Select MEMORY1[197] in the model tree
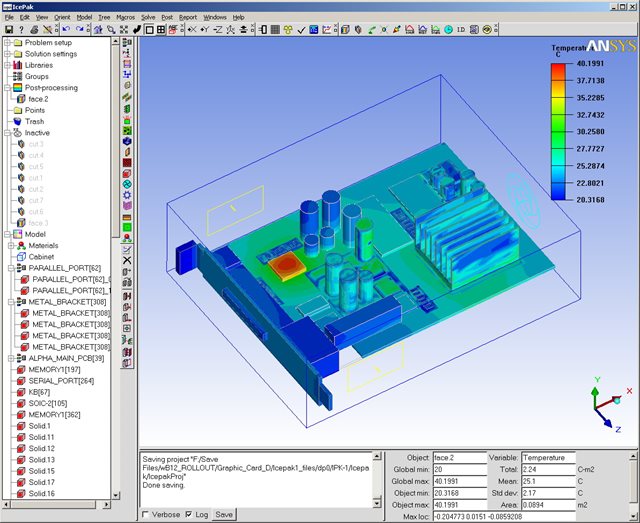Screen dimensions: 640x523 [x=54, y=369]
